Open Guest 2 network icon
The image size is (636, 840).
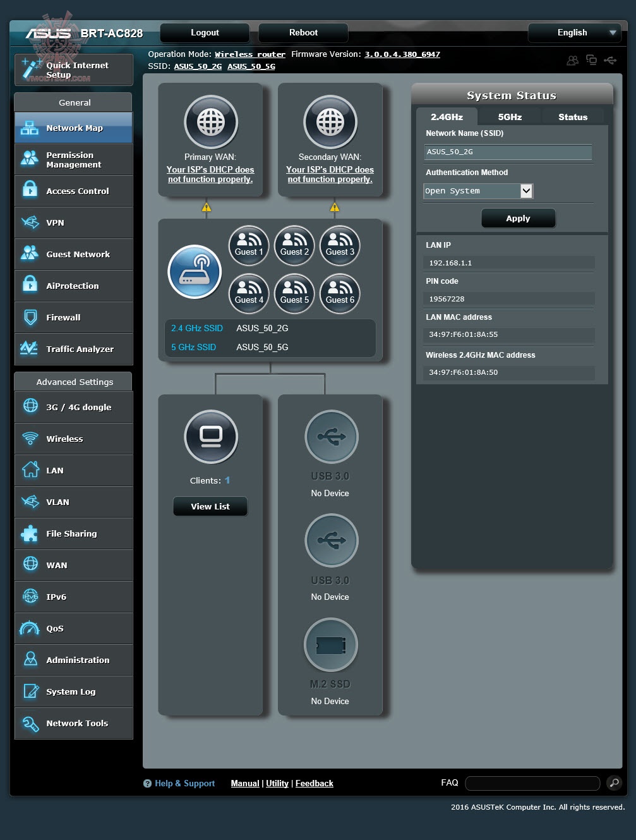tap(294, 245)
